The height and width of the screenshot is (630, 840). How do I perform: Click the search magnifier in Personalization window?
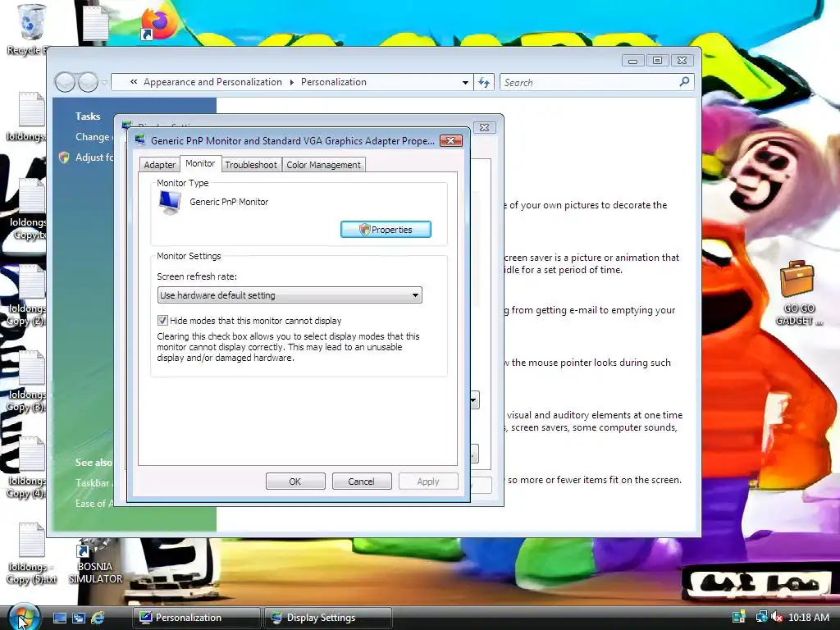(684, 82)
